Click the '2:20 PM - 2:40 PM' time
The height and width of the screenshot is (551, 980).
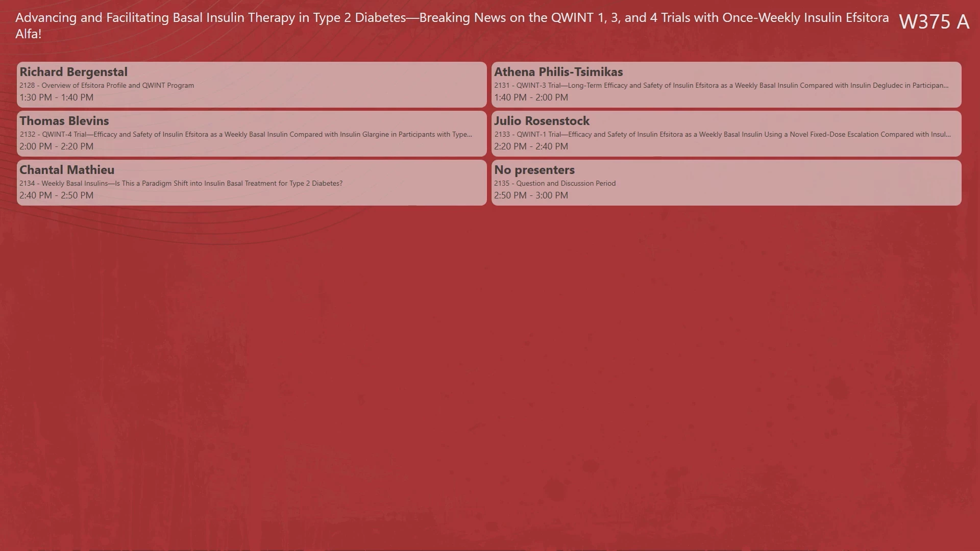[531, 146]
